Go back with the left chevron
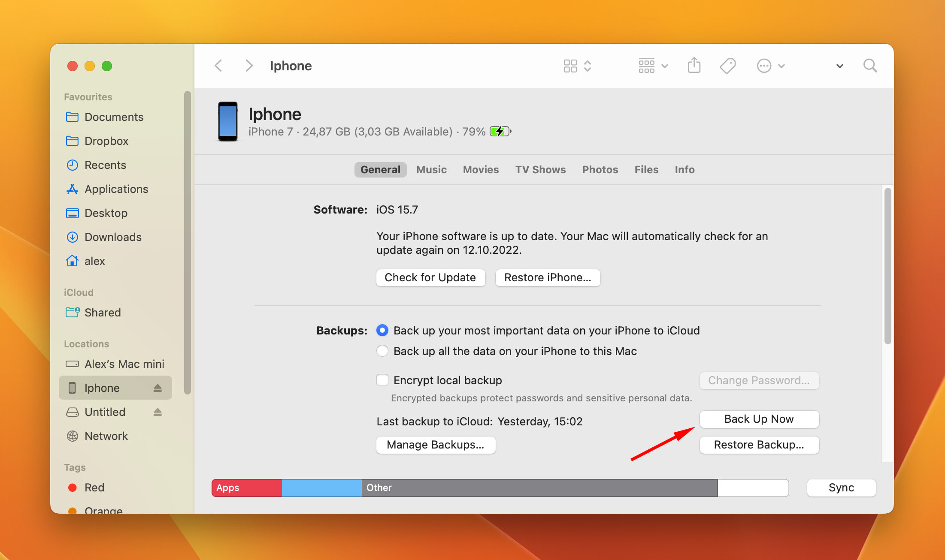The height and width of the screenshot is (560, 945). (x=218, y=66)
